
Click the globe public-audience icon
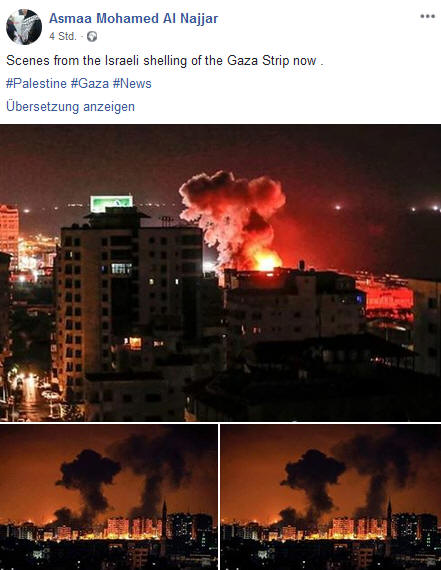[92, 36]
